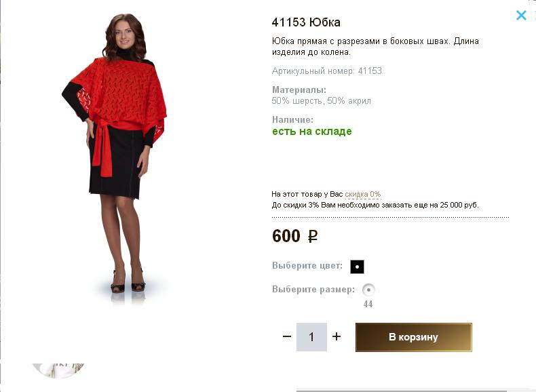The width and height of the screenshot is (536, 392).
Task: Click the «Выберите цвет» label
Action: tap(307, 266)
